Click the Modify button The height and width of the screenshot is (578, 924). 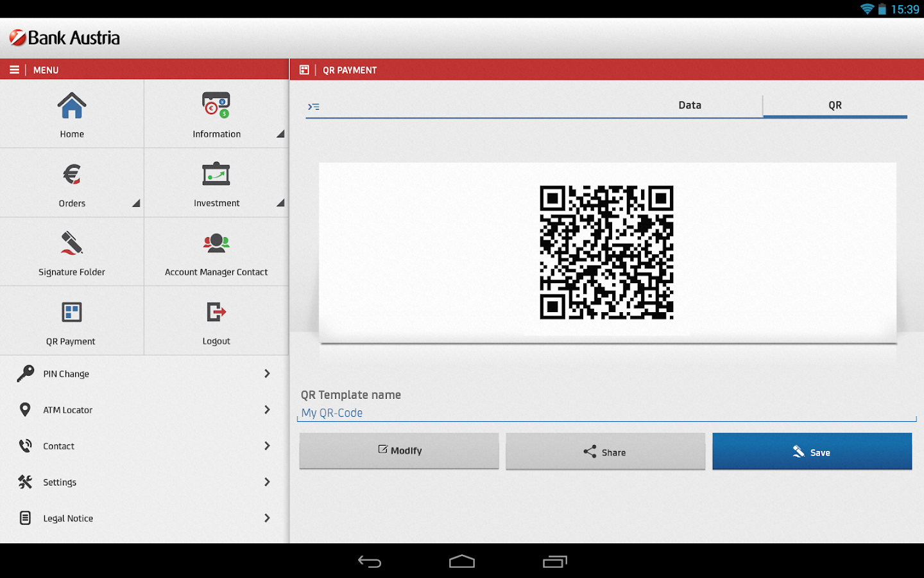tap(399, 451)
